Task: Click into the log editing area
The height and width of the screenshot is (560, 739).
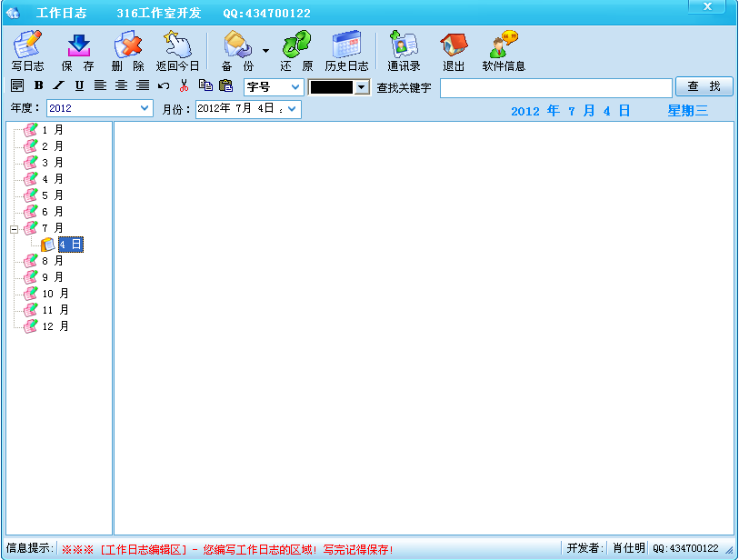Action: [424, 328]
